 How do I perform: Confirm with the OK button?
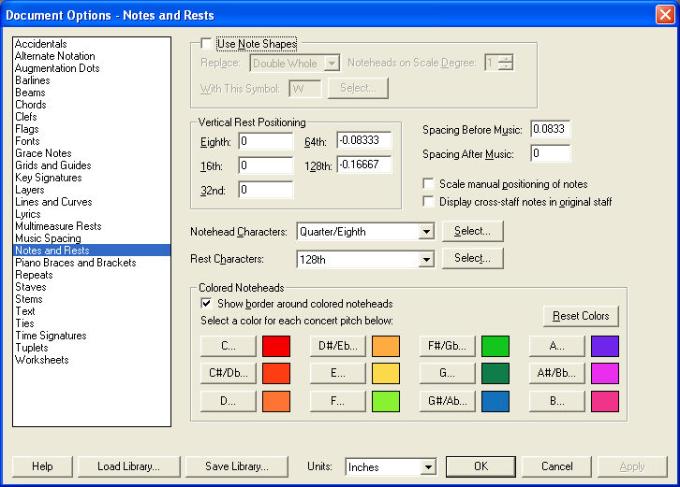481,466
